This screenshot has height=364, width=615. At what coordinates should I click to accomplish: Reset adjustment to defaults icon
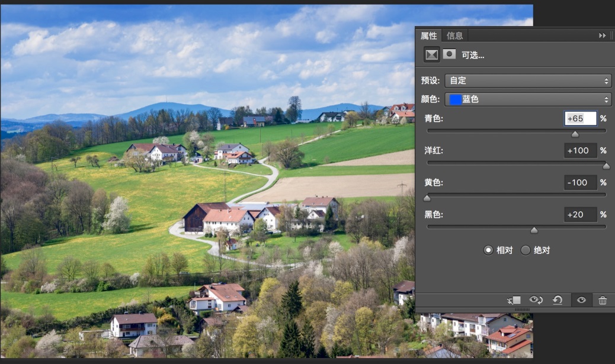click(x=558, y=300)
